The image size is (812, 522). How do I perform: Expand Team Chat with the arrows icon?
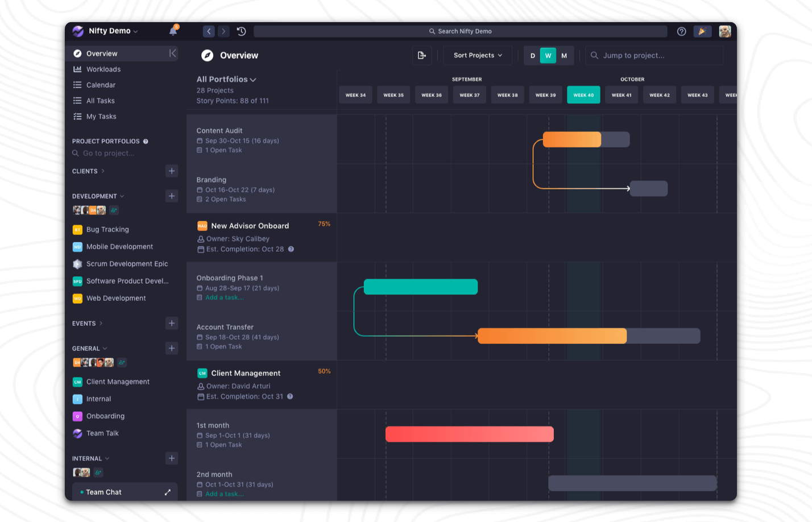pyautogui.click(x=168, y=492)
